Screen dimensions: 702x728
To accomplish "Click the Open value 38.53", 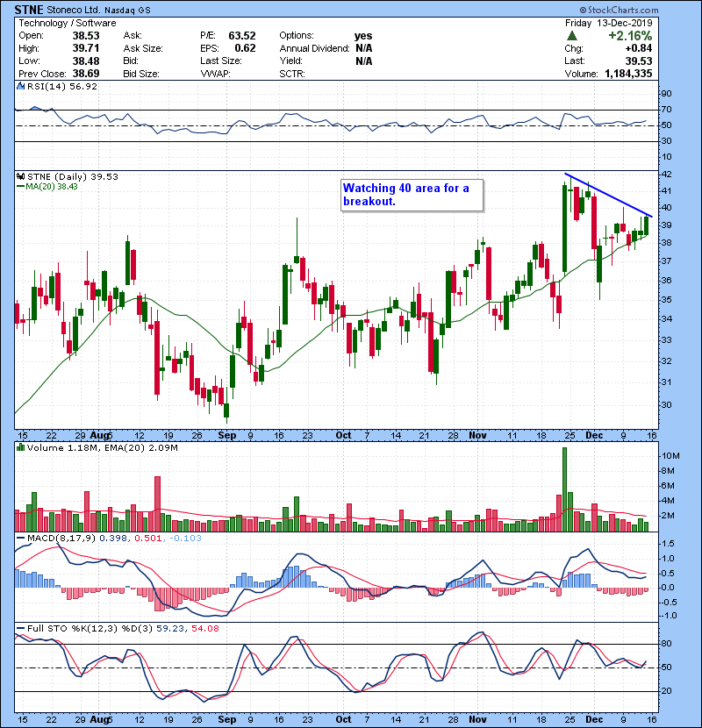I will click(x=86, y=36).
